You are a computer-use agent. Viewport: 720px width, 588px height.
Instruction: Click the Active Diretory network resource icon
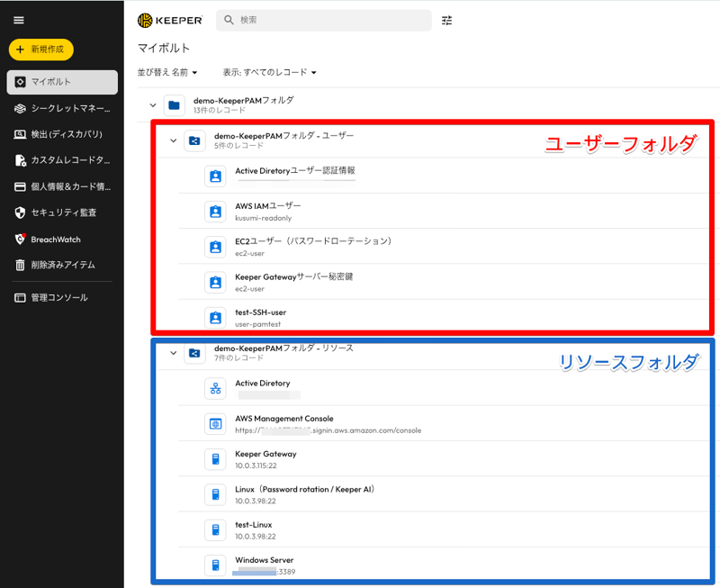click(x=215, y=388)
